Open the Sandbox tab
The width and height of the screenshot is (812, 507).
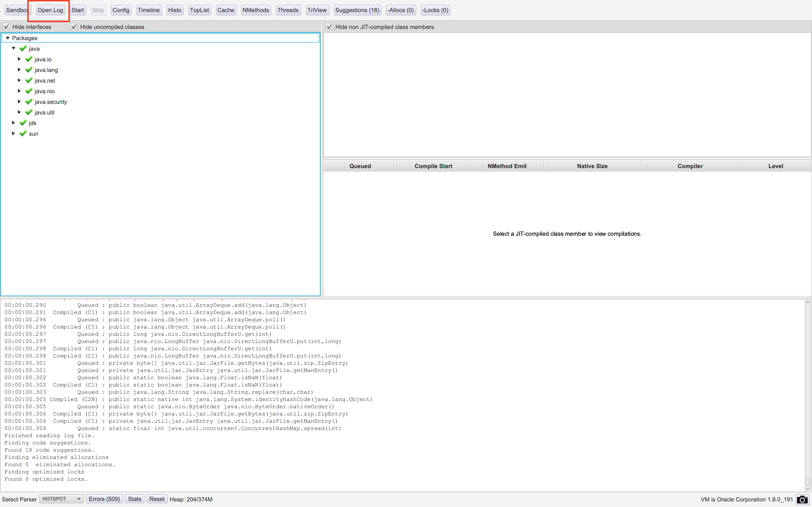(16, 10)
